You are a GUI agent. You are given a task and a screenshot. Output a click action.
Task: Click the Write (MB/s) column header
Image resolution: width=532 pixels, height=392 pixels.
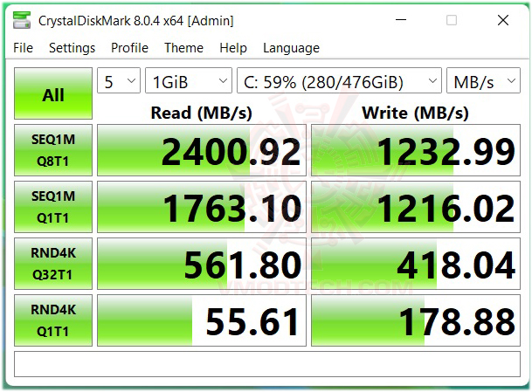click(415, 113)
